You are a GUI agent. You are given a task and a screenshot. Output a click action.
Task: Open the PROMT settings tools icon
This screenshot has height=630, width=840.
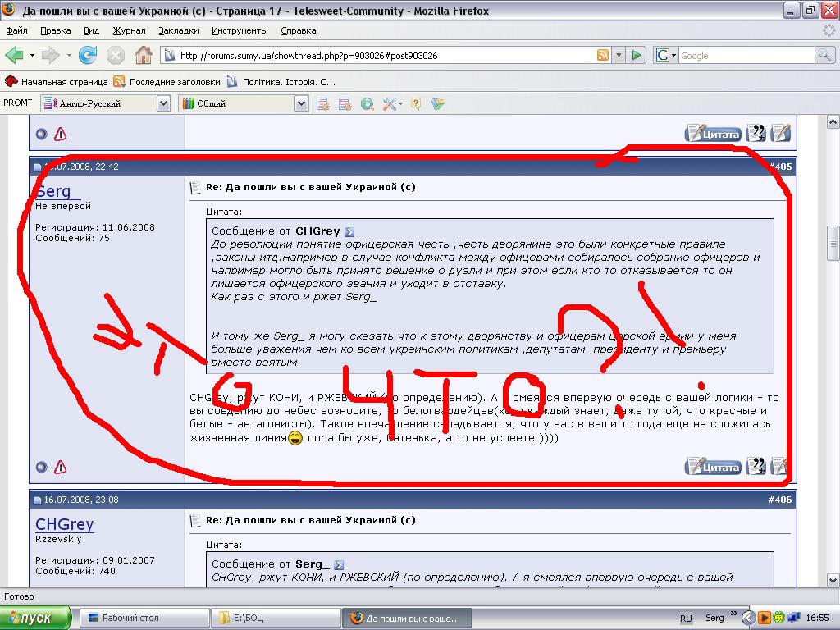click(x=389, y=103)
